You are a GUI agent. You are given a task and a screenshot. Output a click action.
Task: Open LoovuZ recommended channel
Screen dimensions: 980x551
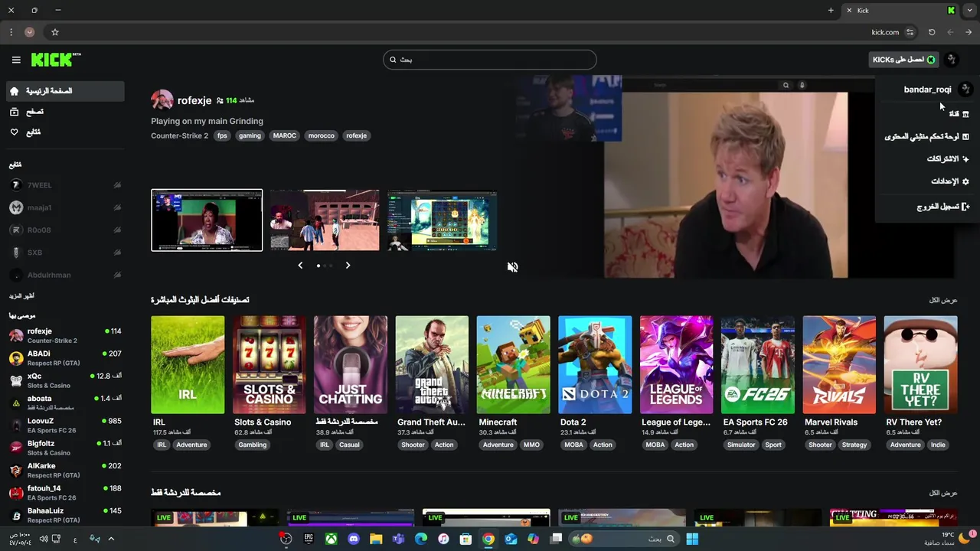pos(64,425)
